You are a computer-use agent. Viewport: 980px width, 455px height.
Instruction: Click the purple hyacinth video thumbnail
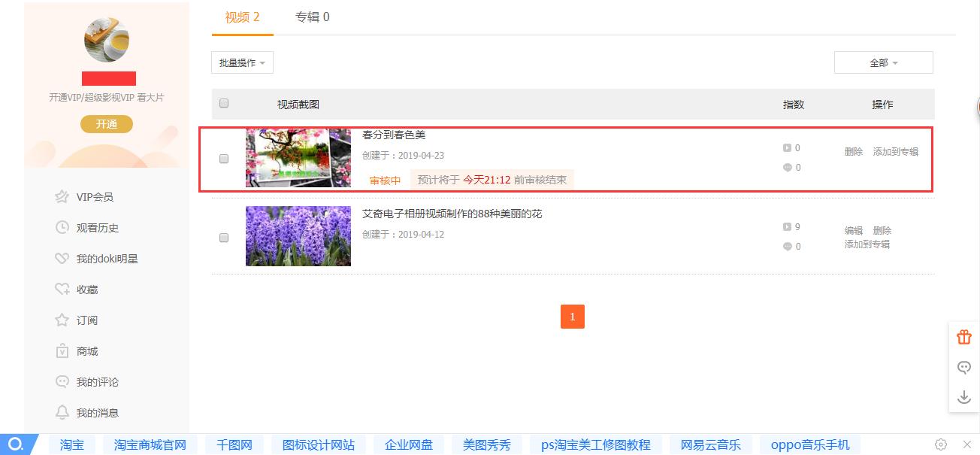coord(298,236)
